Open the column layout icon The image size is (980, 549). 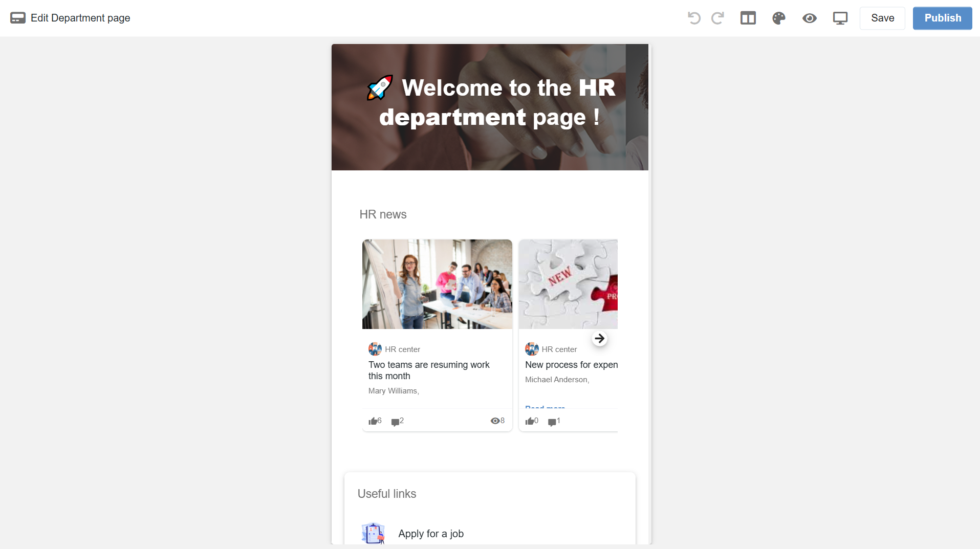tap(748, 18)
